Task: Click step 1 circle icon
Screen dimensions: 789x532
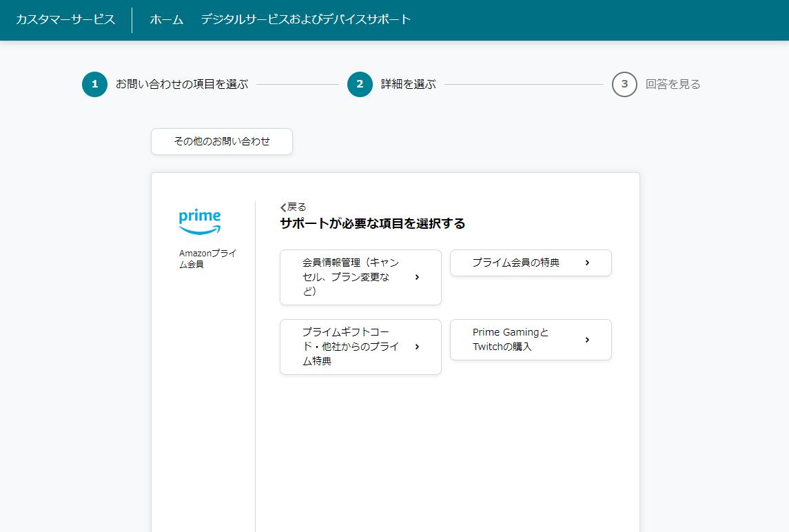Action: pyautogui.click(x=94, y=84)
